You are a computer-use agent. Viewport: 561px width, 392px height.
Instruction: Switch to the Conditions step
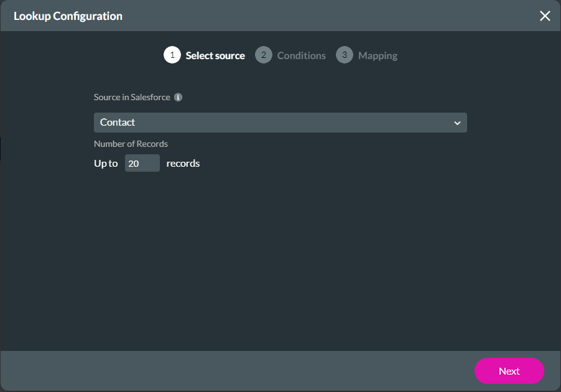coord(301,55)
